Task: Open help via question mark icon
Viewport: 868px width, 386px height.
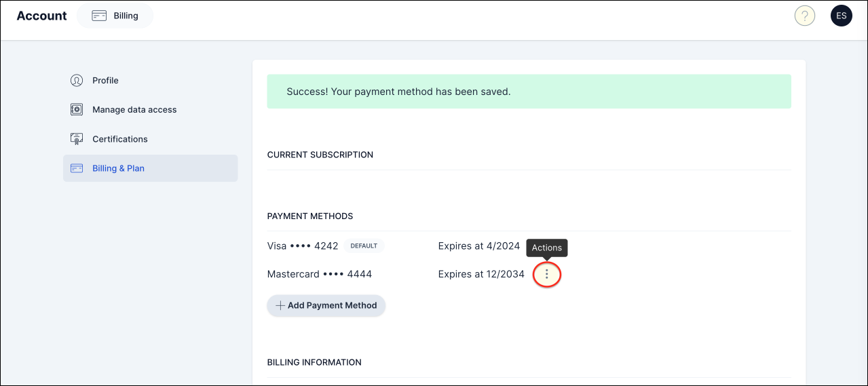Action: 804,16
